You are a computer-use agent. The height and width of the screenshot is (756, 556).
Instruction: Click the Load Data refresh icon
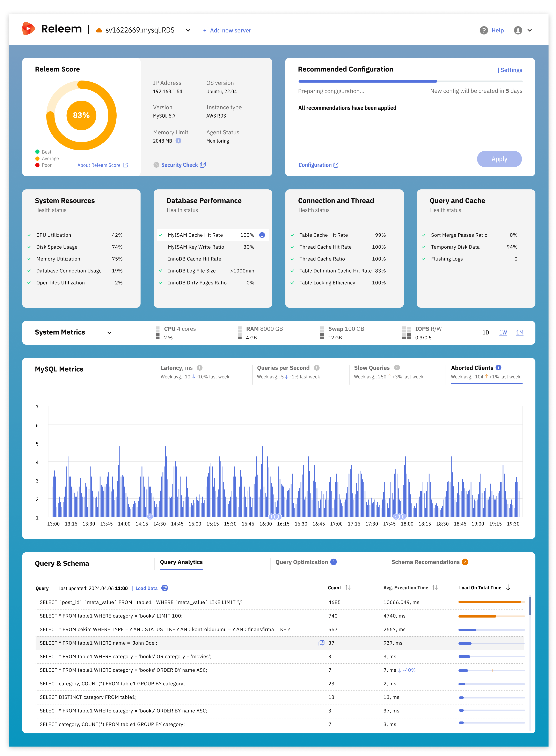(x=164, y=588)
